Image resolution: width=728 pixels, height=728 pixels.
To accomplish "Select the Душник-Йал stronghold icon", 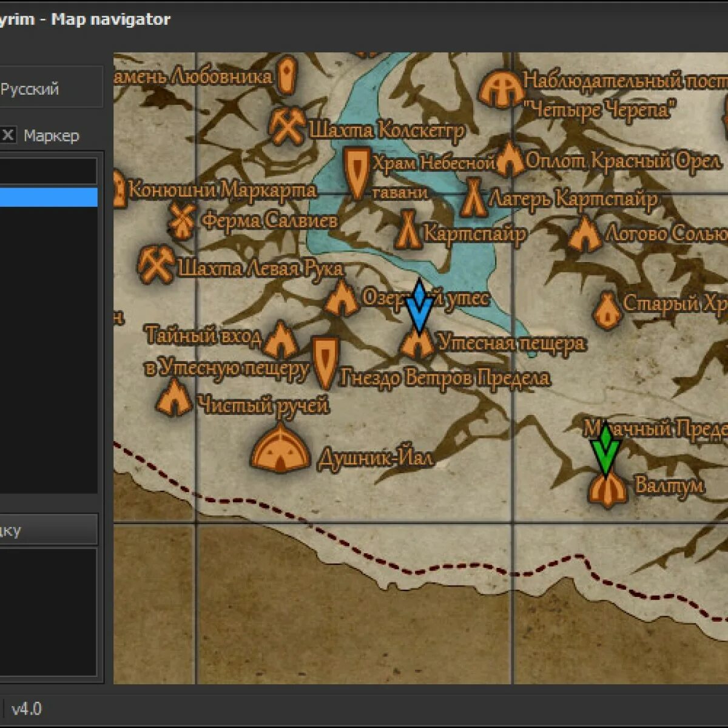I will [x=281, y=448].
